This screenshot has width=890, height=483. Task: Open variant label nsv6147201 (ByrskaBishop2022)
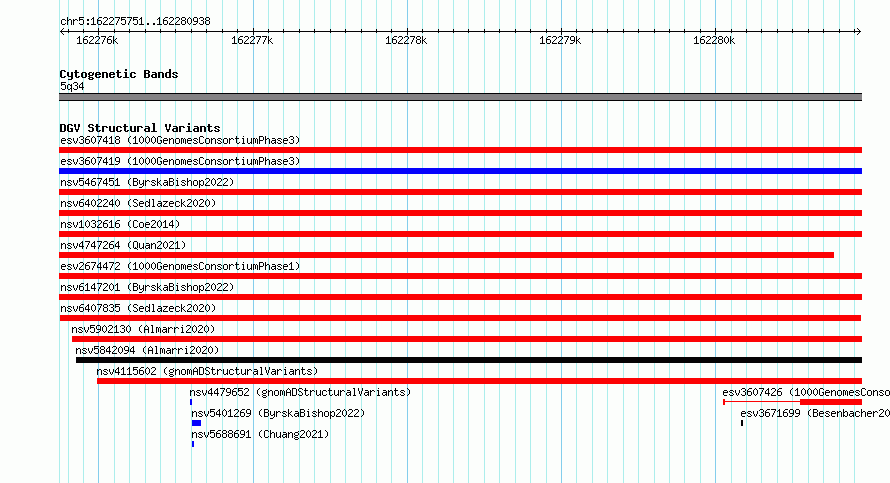[147, 287]
